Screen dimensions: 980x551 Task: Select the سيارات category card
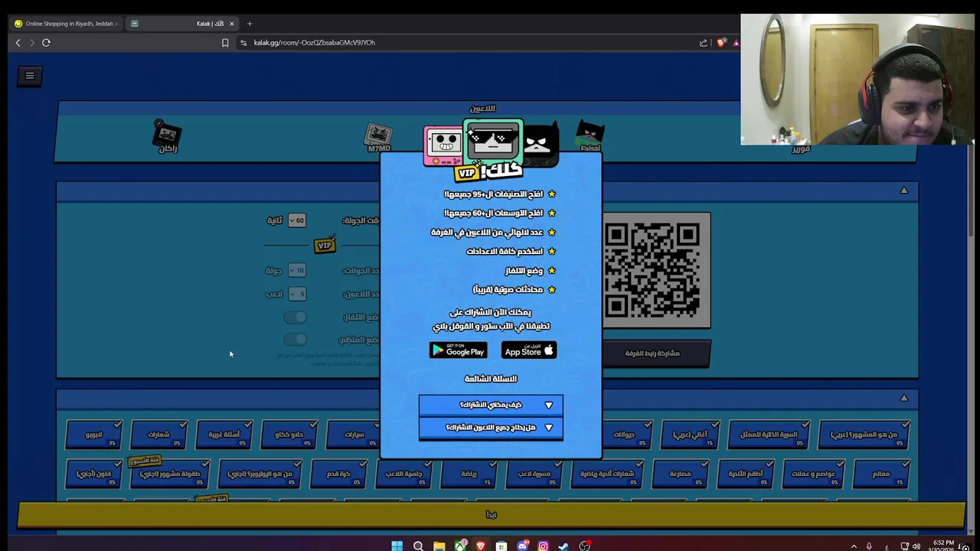click(354, 434)
